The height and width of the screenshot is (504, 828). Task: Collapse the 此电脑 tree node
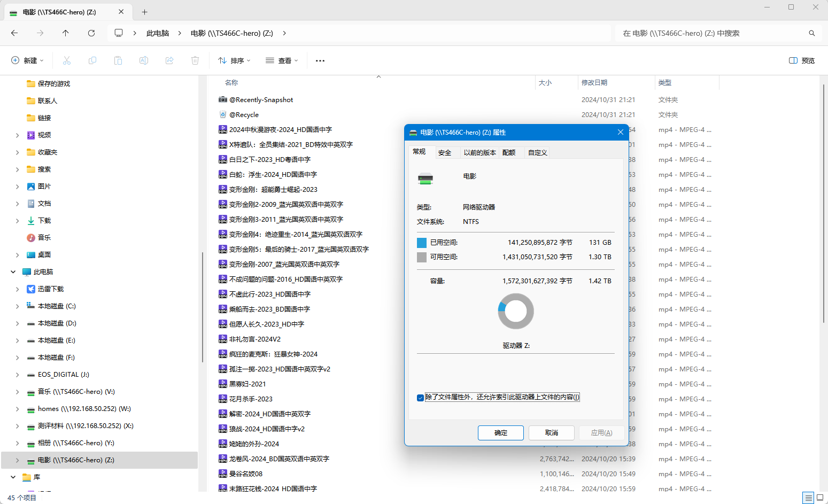coord(13,272)
